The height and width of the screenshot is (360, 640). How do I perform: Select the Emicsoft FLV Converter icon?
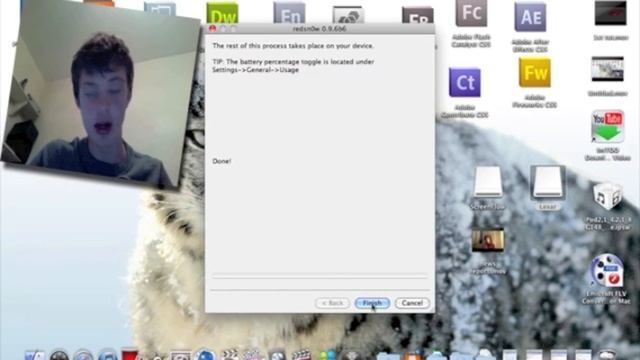[x=607, y=271]
